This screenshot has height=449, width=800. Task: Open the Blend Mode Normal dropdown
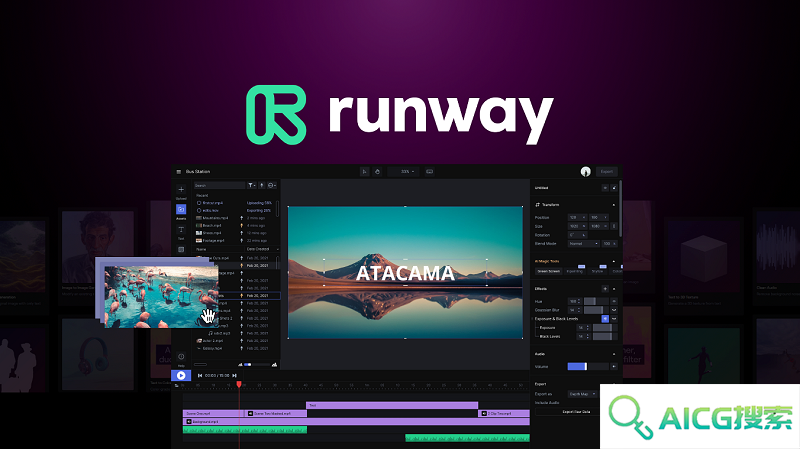(x=584, y=244)
